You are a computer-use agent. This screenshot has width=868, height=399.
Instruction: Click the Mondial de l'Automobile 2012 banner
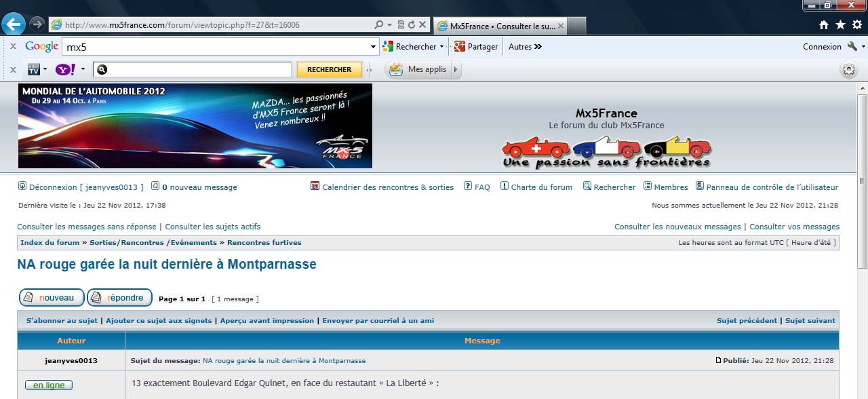coord(195,126)
